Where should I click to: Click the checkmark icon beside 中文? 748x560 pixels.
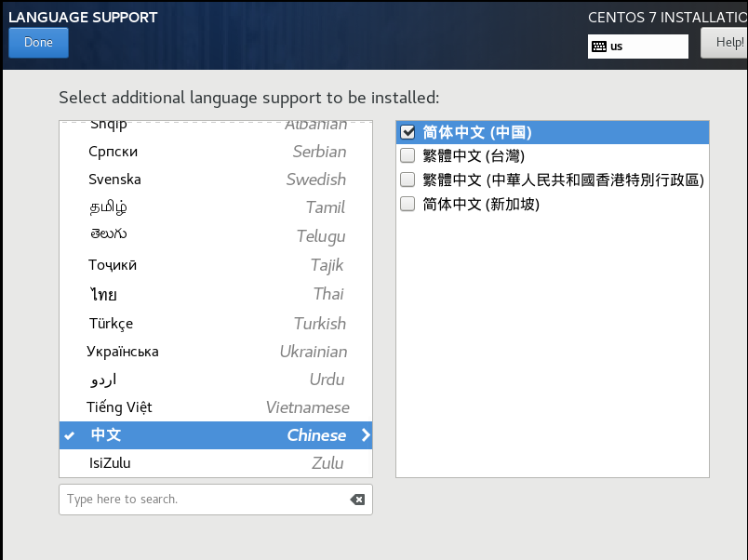coord(70,435)
